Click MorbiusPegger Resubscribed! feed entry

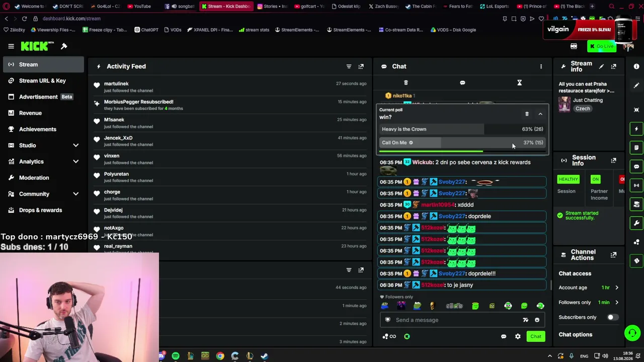tap(230, 105)
